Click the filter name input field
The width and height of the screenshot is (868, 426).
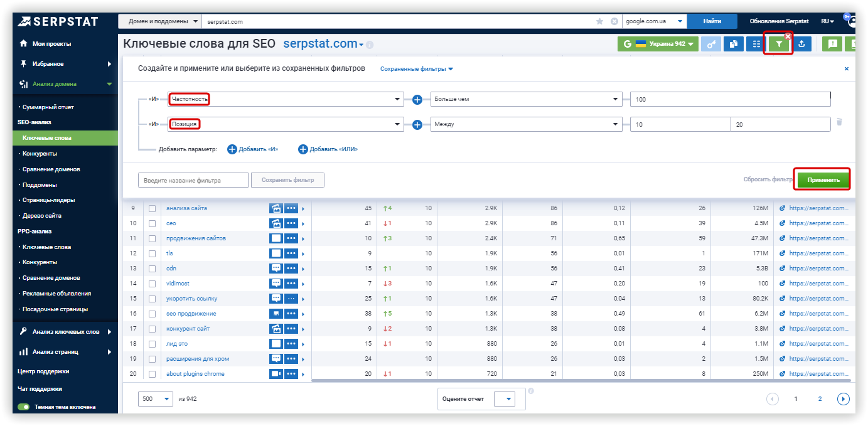193,180
